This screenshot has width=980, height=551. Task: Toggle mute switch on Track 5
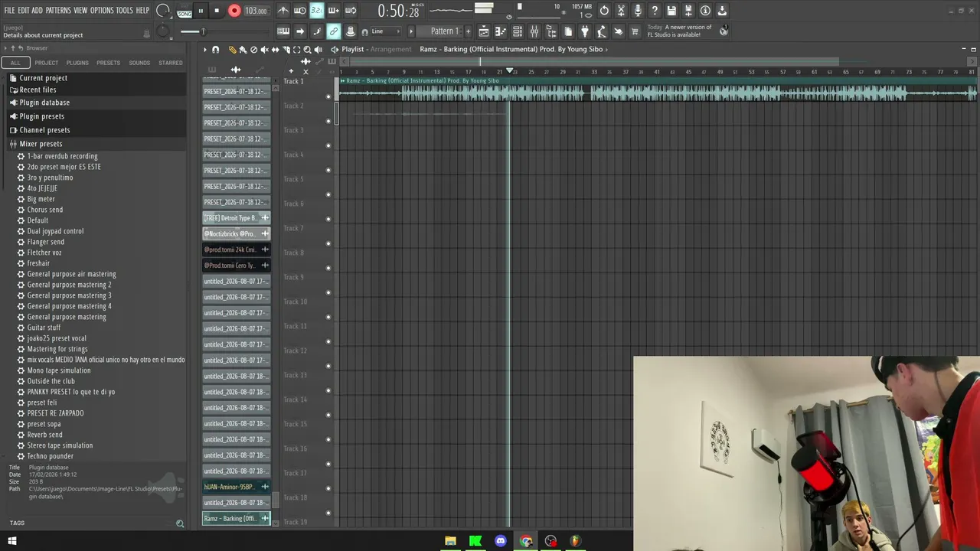point(328,194)
